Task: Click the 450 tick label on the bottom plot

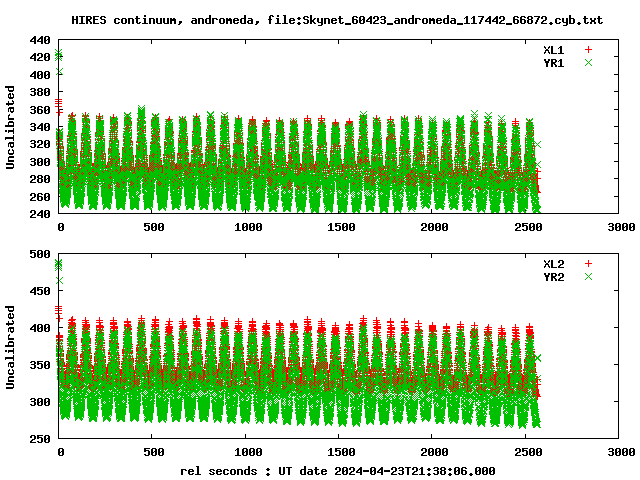Action: (x=40, y=291)
